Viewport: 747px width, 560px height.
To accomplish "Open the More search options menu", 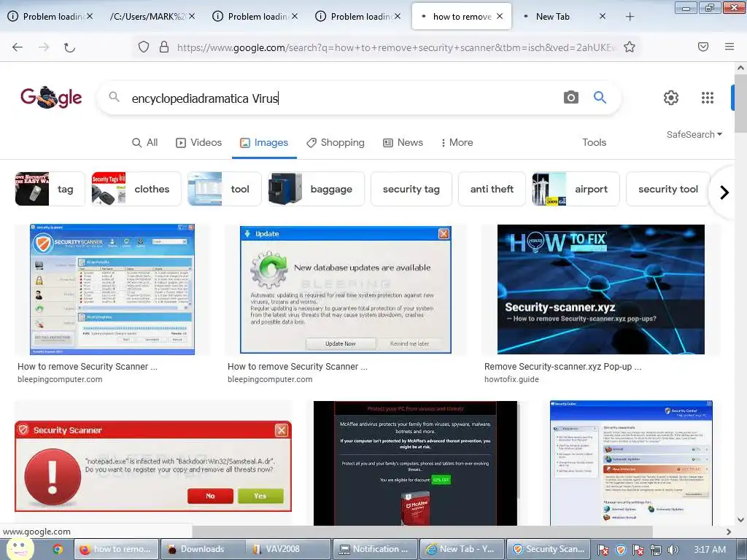I will [457, 142].
